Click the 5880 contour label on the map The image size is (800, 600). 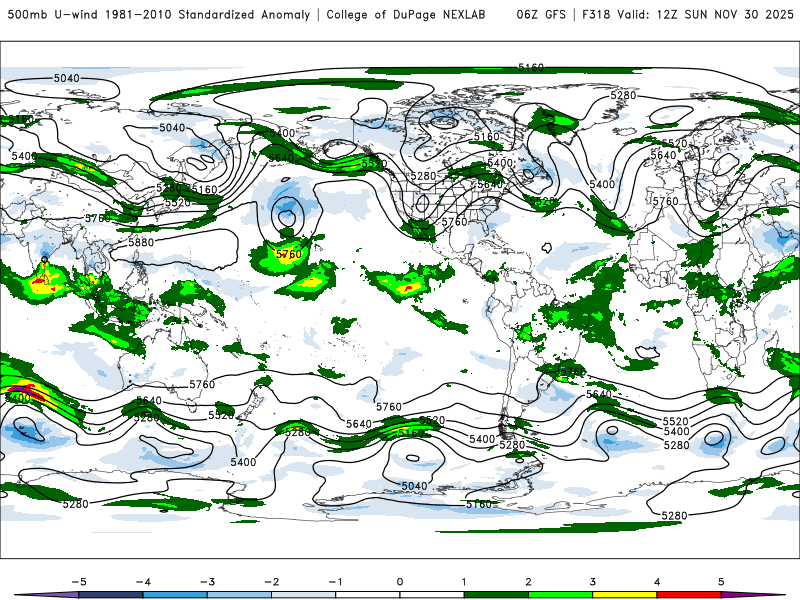(141, 242)
